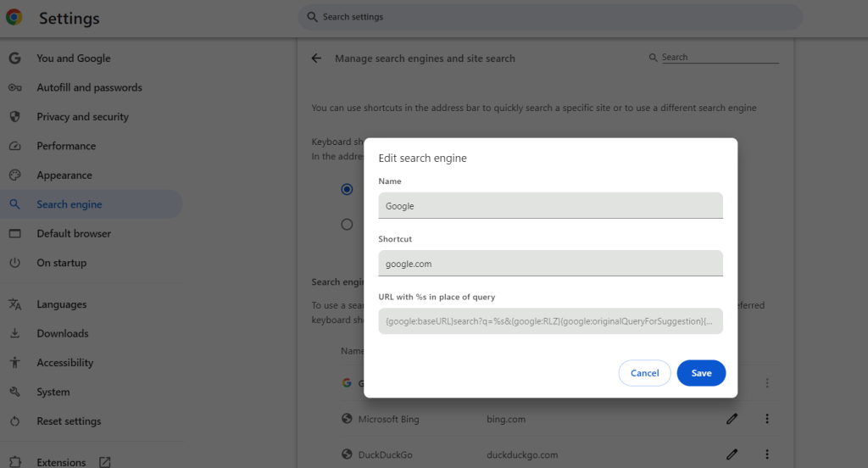Click the Search field in Manage search engines
868x468 pixels.
pos(720,57)
